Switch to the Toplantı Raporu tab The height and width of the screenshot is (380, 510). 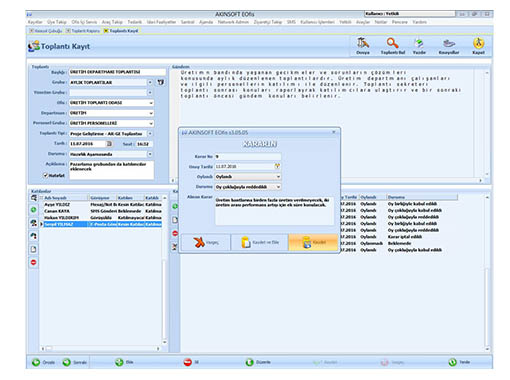(x=83, y=31)
